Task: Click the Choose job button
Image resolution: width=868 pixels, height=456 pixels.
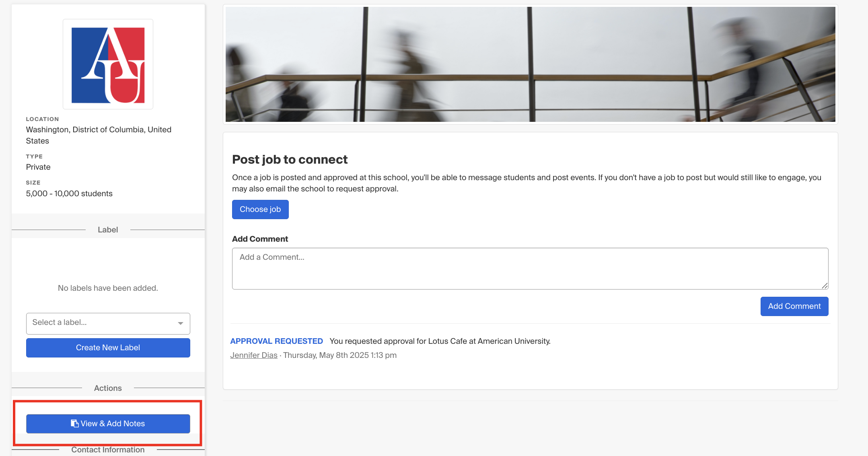Action: tap(260, 209)
